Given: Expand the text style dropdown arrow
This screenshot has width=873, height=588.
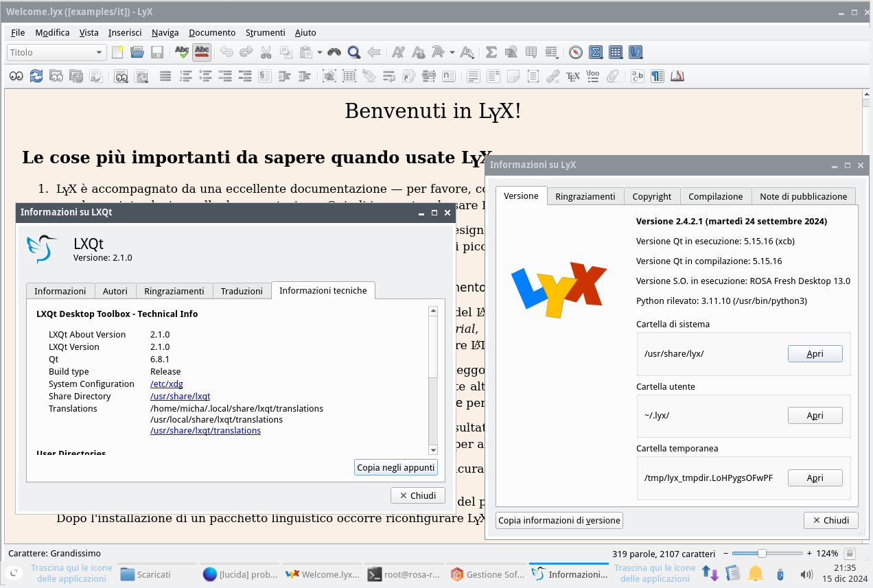Looking at the screenshot, I should (452, 52).
